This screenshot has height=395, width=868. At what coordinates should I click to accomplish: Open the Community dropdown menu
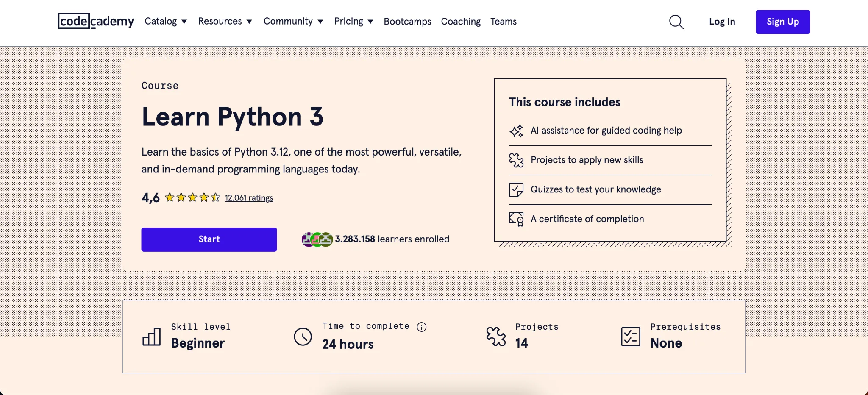point(293,21)
